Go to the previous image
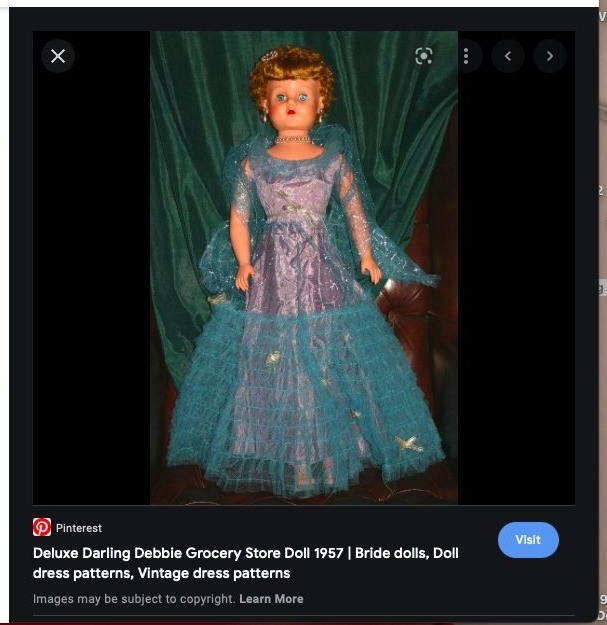This screenshot has height=625, width=607. click(508, 56)
